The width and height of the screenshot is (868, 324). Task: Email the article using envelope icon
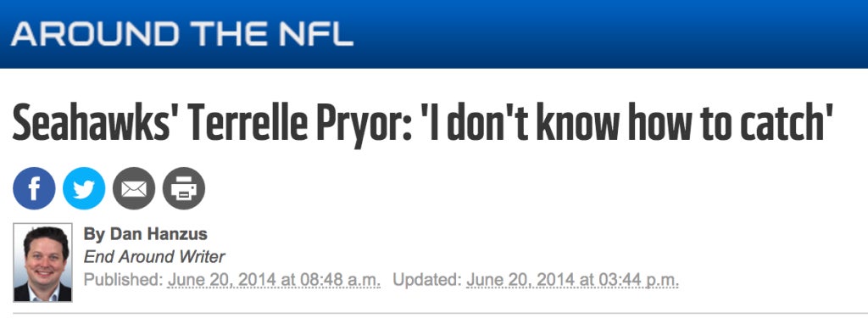point(134,188)
